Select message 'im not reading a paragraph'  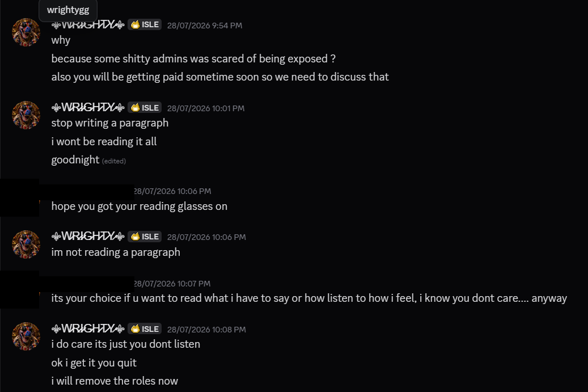116,252
